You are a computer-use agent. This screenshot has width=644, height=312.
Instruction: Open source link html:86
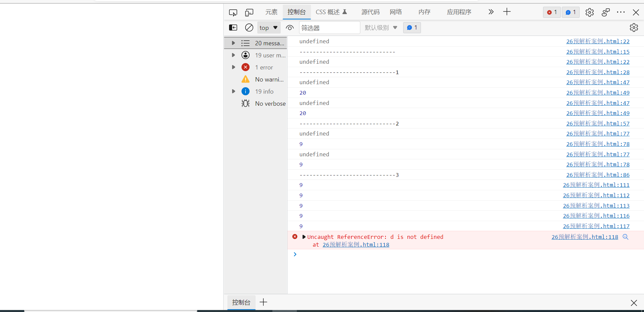click(598, 175)
